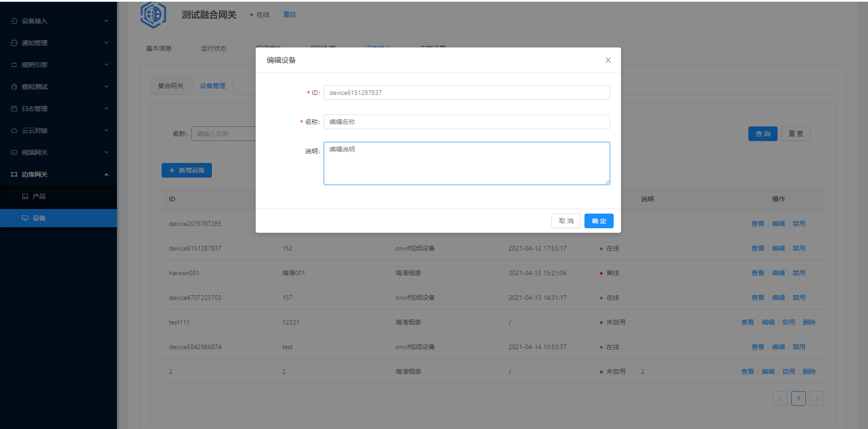Click the 通知管理 sidebar icon
The width and height of the screenshot is (868, 429).
tap(14, 43)
